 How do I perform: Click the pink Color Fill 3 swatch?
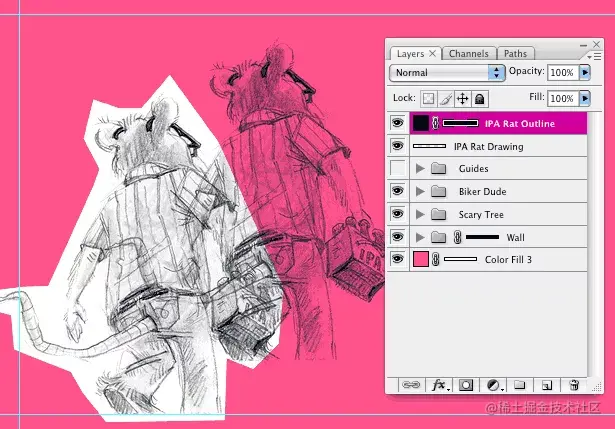(x=420, y=259)
